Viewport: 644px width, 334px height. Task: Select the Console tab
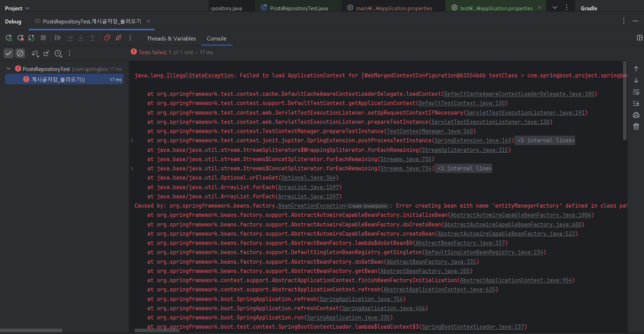[216, 38]
